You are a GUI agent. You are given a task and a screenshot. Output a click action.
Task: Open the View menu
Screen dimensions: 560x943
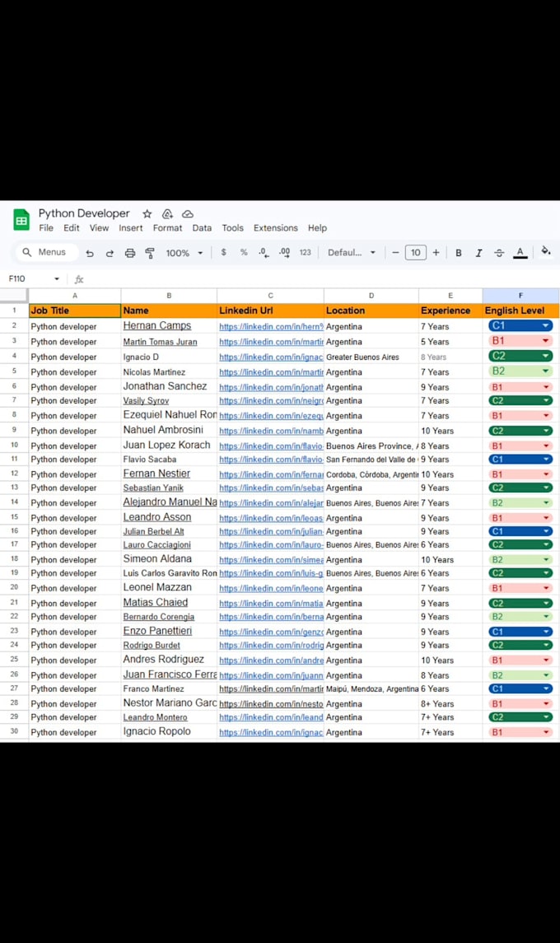click(100, 228)
